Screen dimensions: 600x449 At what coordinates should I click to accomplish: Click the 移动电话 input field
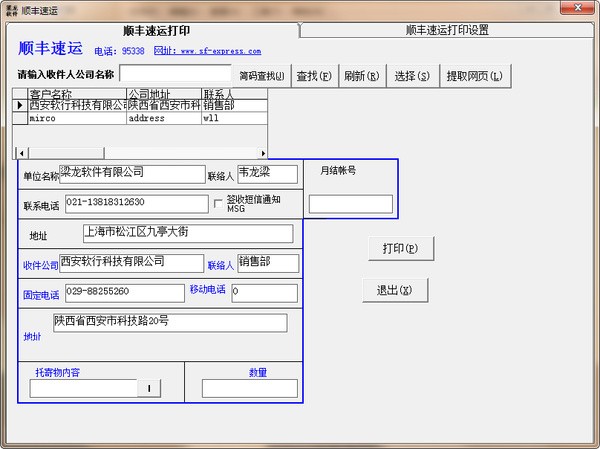264,293
